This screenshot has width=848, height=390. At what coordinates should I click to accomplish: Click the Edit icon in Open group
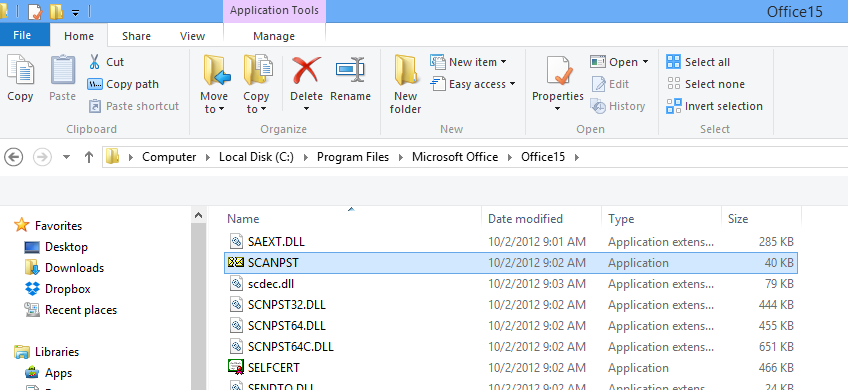(598, 84)
